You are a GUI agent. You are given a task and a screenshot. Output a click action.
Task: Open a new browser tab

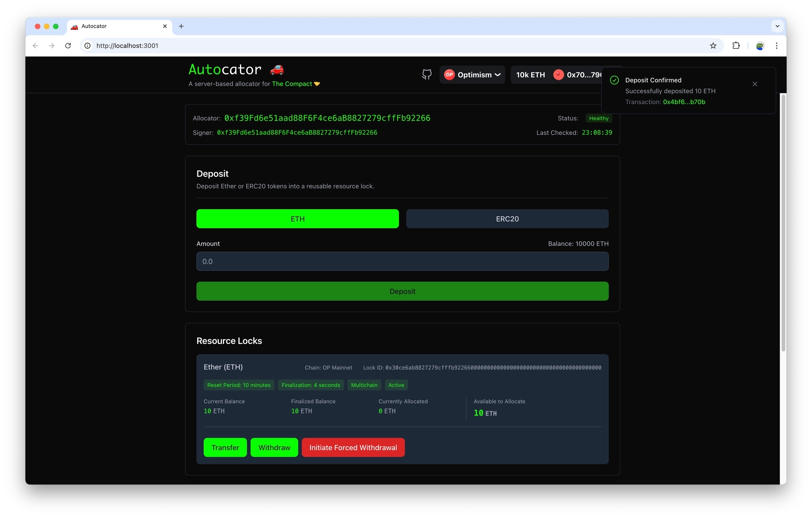coord(181,26)
